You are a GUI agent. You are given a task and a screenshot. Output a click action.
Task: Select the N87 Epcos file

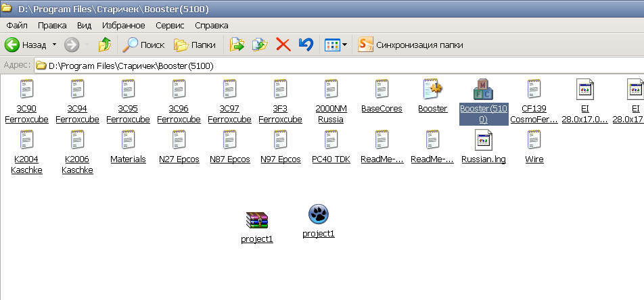click(x=229, y=147)
